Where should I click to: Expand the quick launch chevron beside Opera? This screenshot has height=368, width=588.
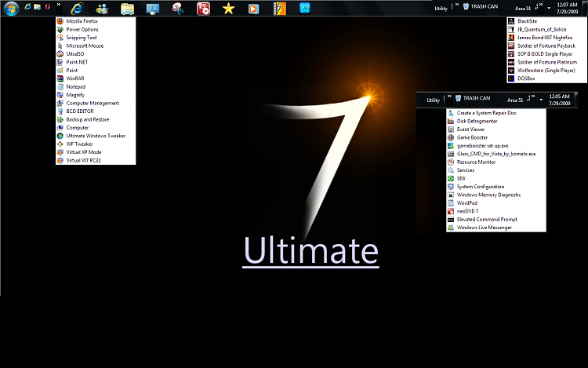(x=59, y=5)
